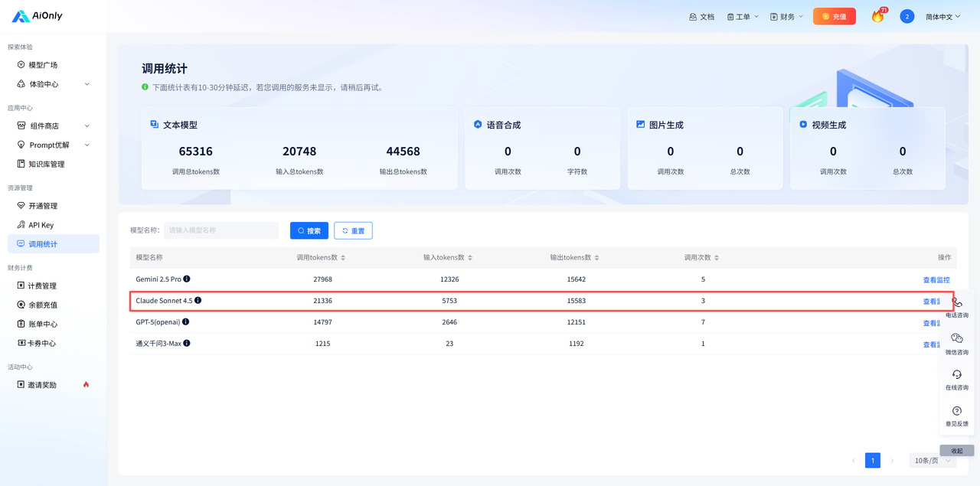This screenshot has height=486, width=980.
Task: Expand the Prompt优解 submenu chevron
Action: point(87,145)
